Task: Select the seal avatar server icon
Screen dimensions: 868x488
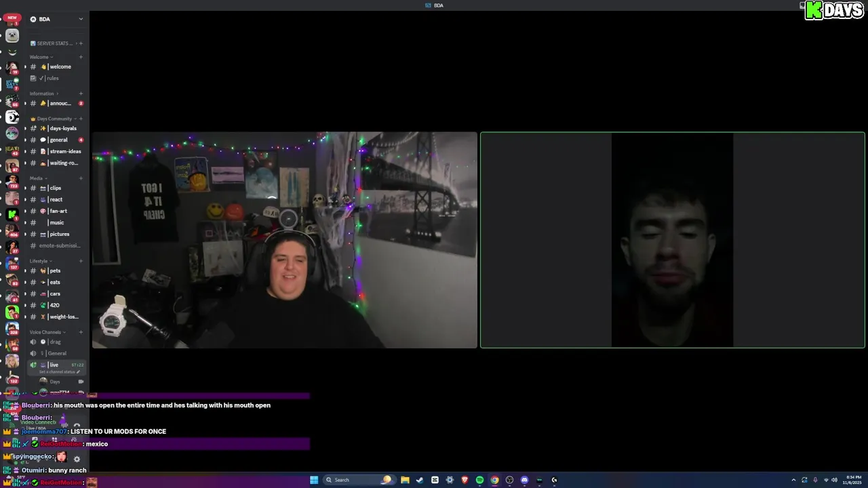Action: tap(12, 35)
